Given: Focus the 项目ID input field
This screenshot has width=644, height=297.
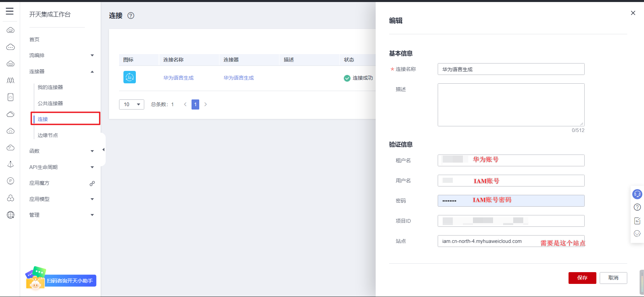Looking at the screenshot, I should (511, 221).
